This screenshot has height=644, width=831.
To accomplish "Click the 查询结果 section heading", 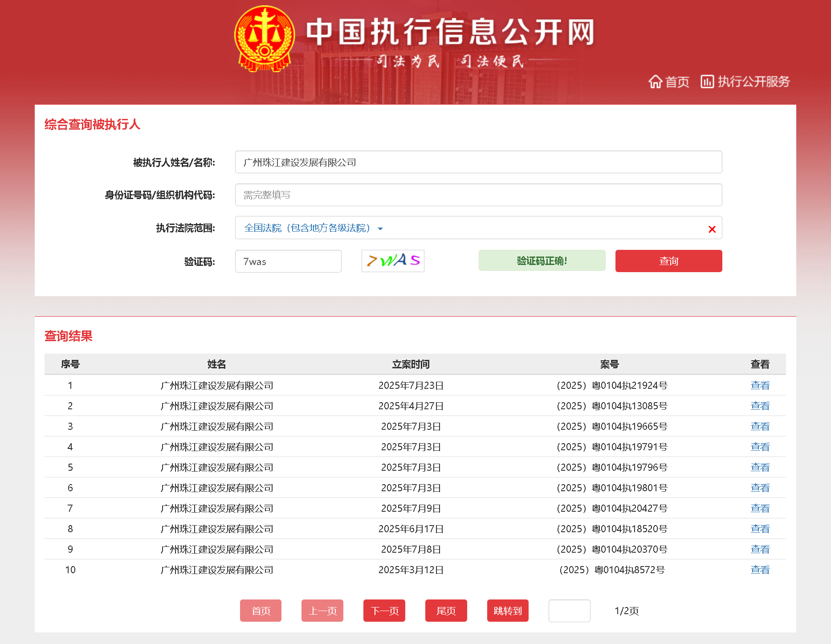I will 69,336.
